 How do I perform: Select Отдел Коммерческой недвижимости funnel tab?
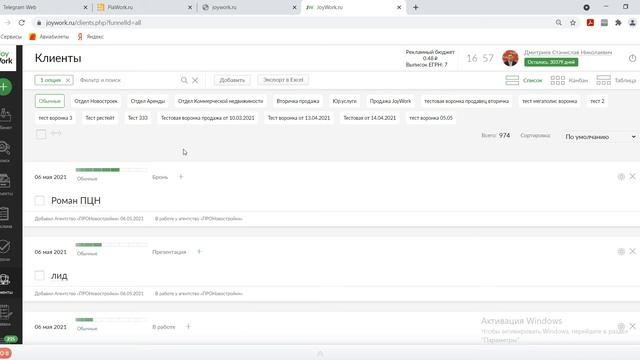click(x=220, y=101)
